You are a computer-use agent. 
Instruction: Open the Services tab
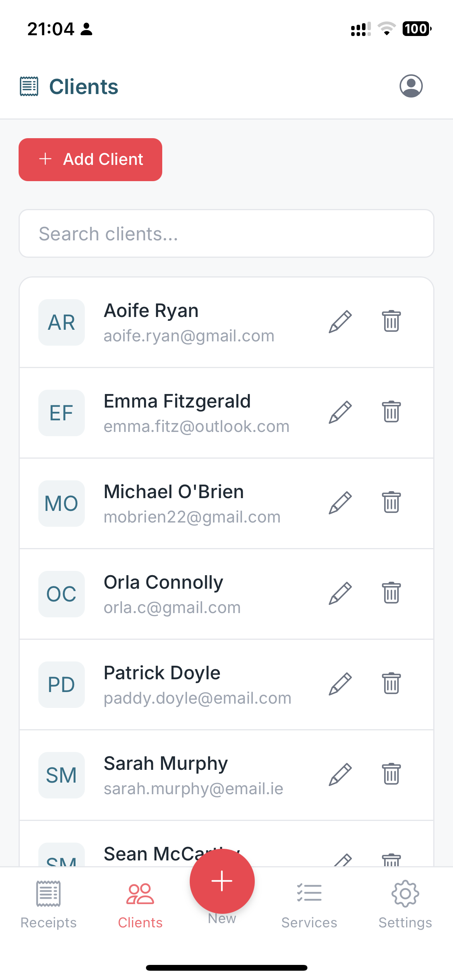click(309, 904)
